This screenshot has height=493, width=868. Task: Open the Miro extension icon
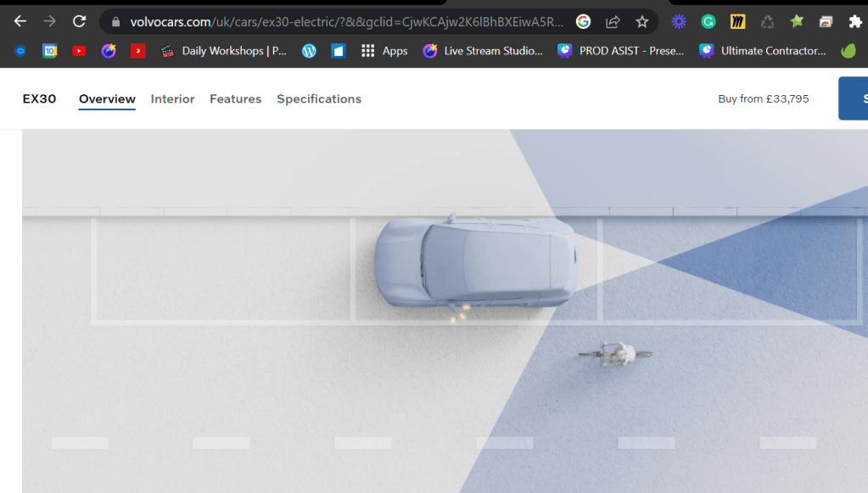pyautogui.click(x=737, y=21)
